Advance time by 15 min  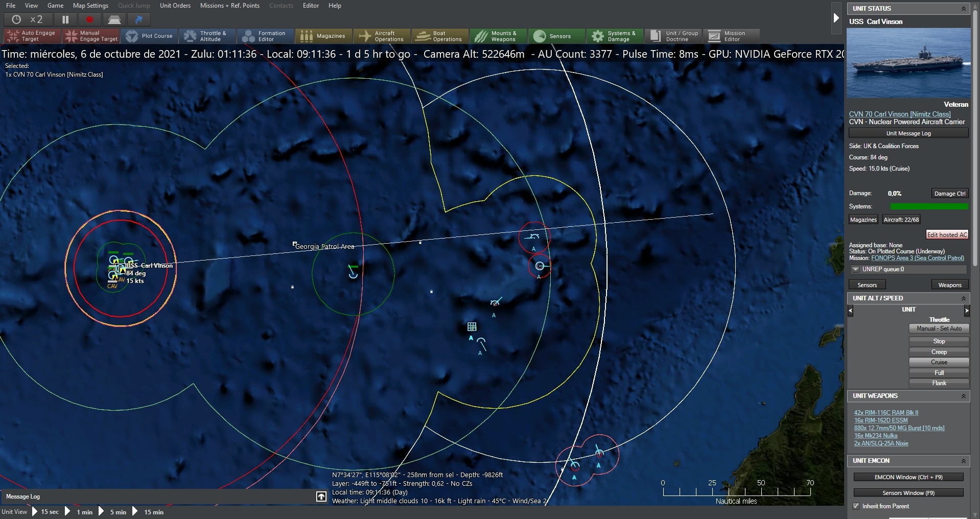(152, 512)
